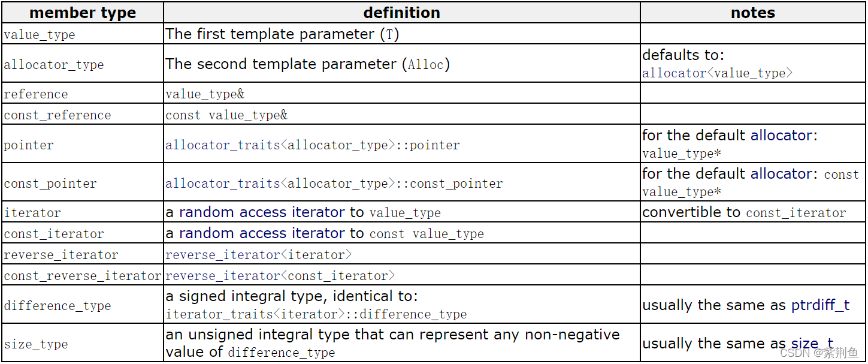Screen dimensions: 868x364
Task: Select the 'definition' column header
Action: pos(402,13)
